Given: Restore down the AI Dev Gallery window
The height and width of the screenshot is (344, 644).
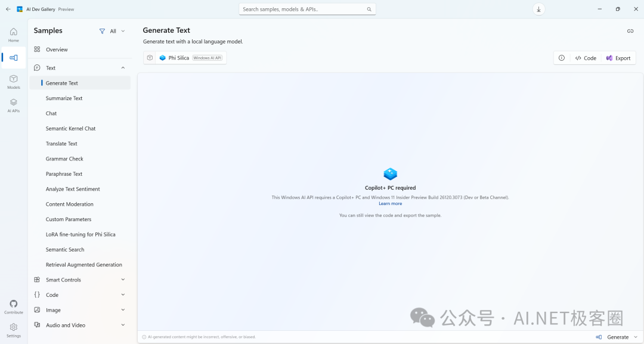Looking at the screenshot, I should point(618,9).
